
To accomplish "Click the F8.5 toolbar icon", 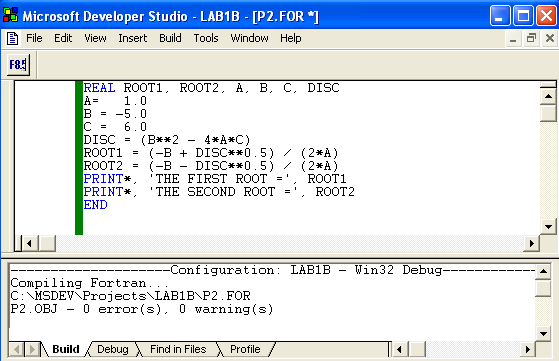I will (18, 65).
